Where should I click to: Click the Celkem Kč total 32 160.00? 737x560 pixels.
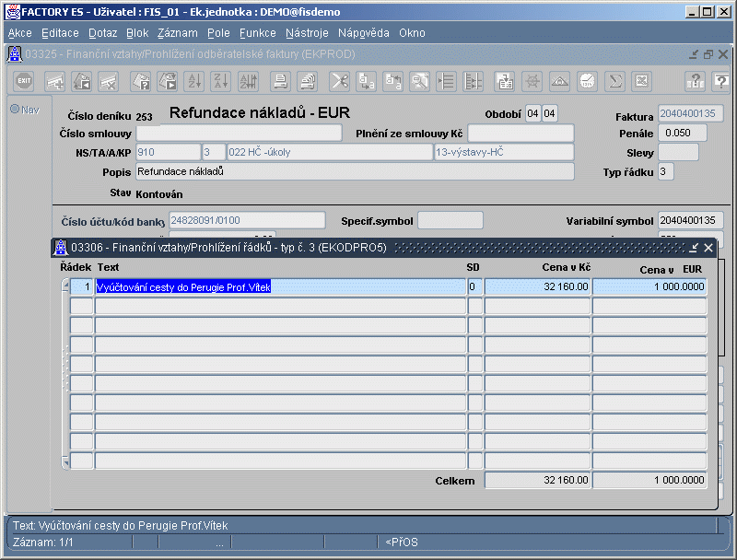[537, 480]
